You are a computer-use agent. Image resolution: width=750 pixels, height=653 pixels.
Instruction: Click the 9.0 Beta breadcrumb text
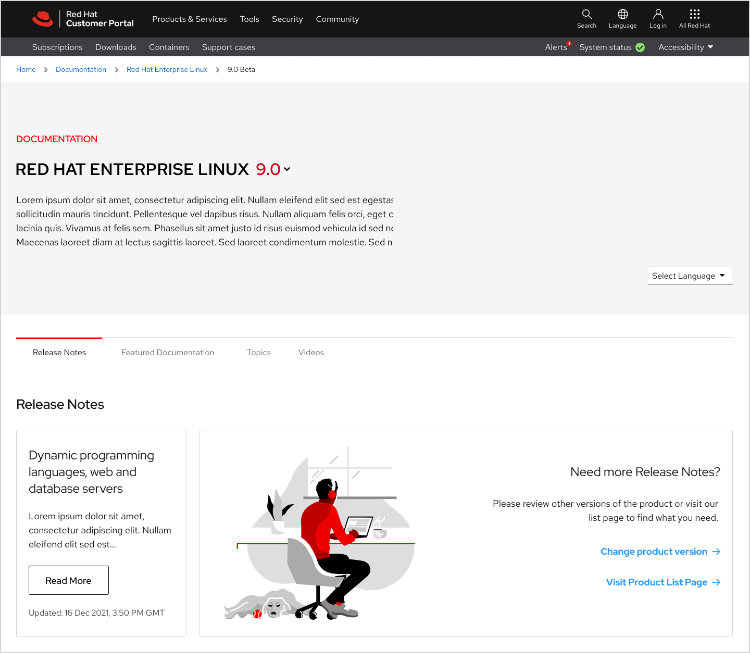pos(241,69)
